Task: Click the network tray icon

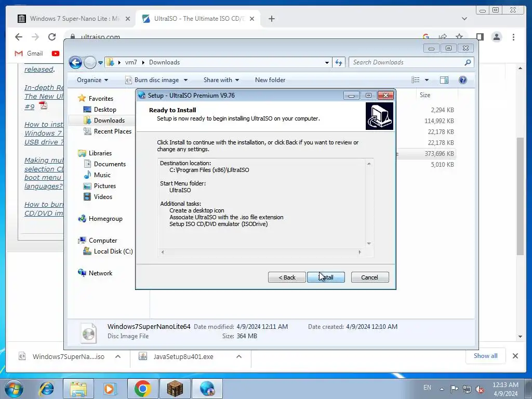Action: pyautogui.click(x=467, y=389)
